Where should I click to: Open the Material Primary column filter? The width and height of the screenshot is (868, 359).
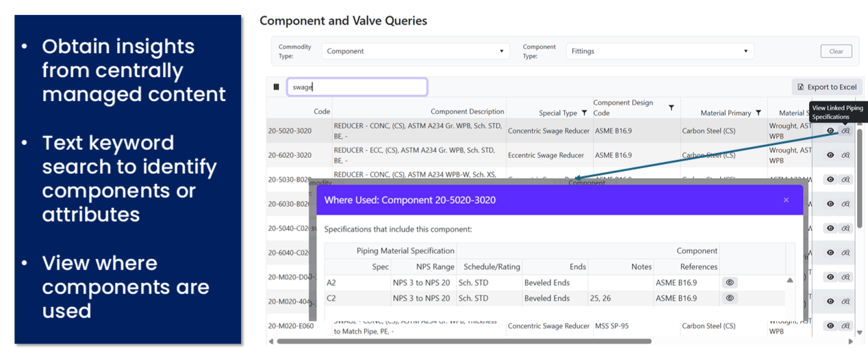758,113
